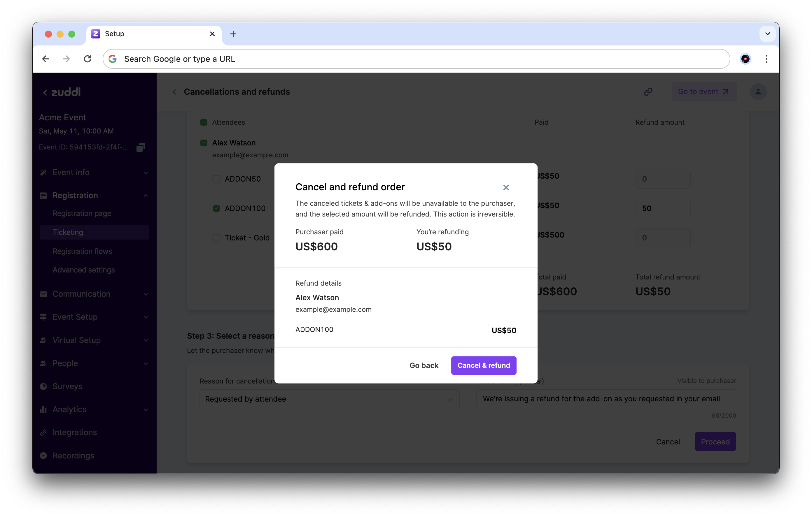Open the Reason for cancellation dropdown
812x517 pixels.
click(x=329, y=399)
